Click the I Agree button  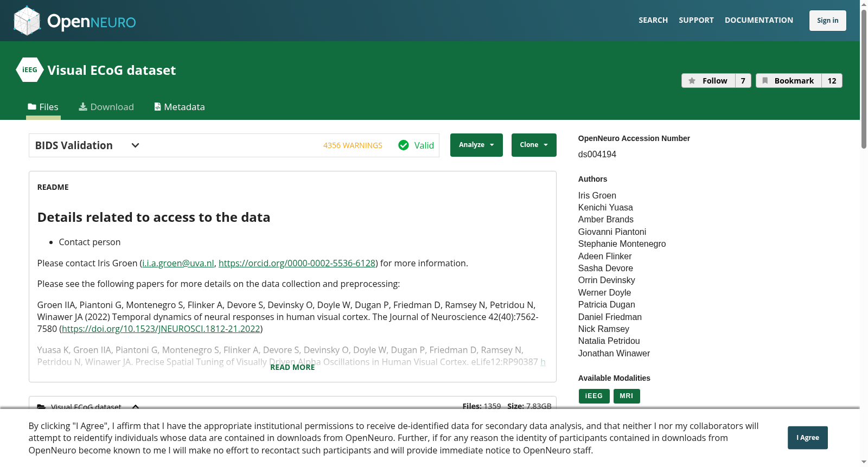pos(808,438)
